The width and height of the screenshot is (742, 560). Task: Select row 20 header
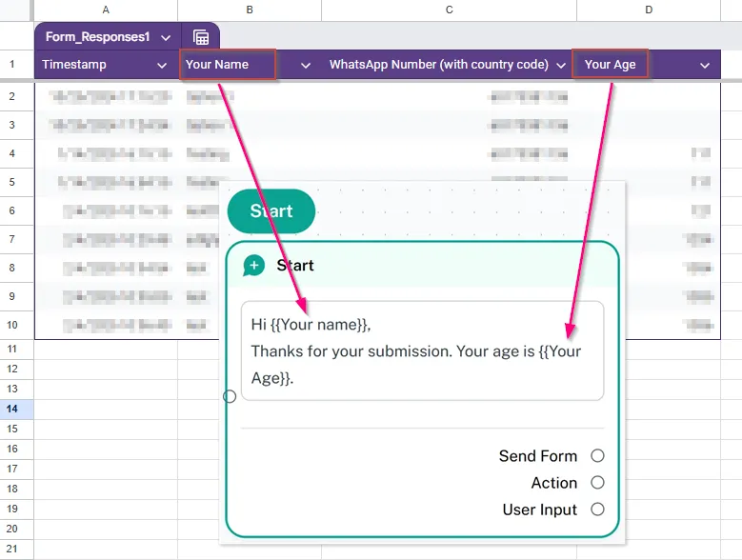pos(13,529)
